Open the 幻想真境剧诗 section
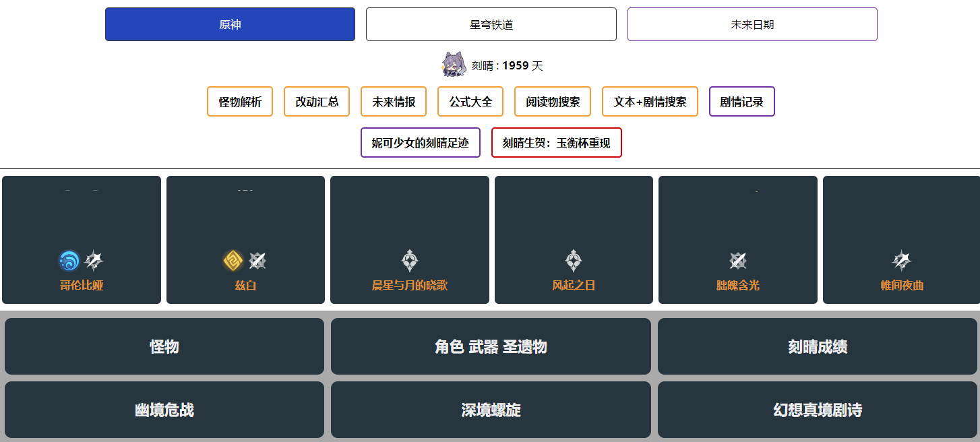This screenshot has width=980, height=442. coord(817,410)
